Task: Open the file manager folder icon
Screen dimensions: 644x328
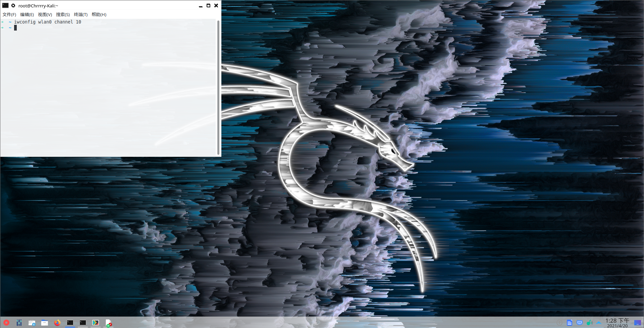Action: 45,323
